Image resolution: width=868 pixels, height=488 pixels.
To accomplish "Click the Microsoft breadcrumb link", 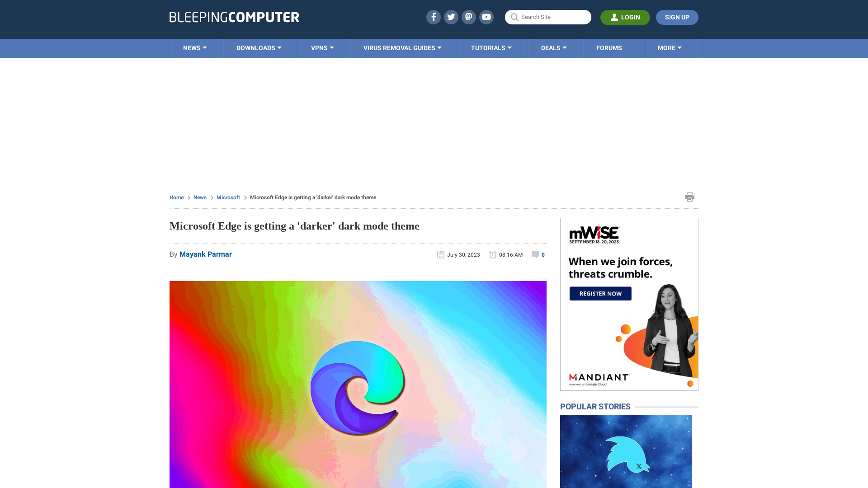I will click(228, 197).
